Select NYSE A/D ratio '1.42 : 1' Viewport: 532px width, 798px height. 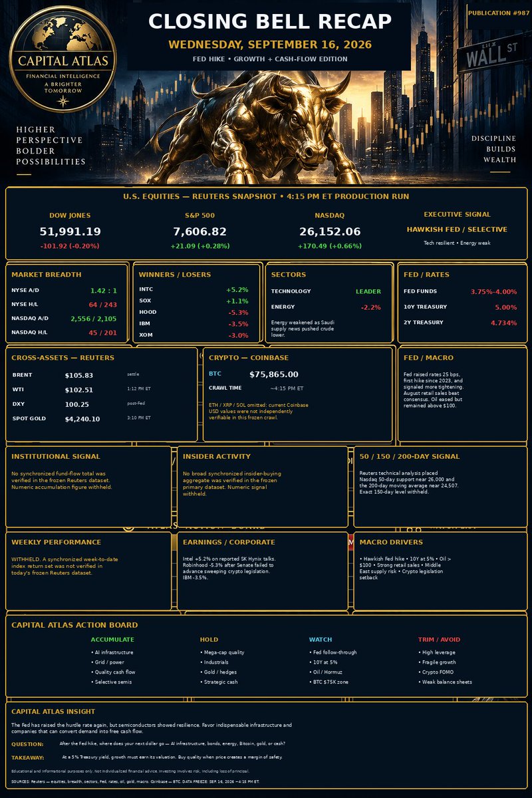(103, 291)
